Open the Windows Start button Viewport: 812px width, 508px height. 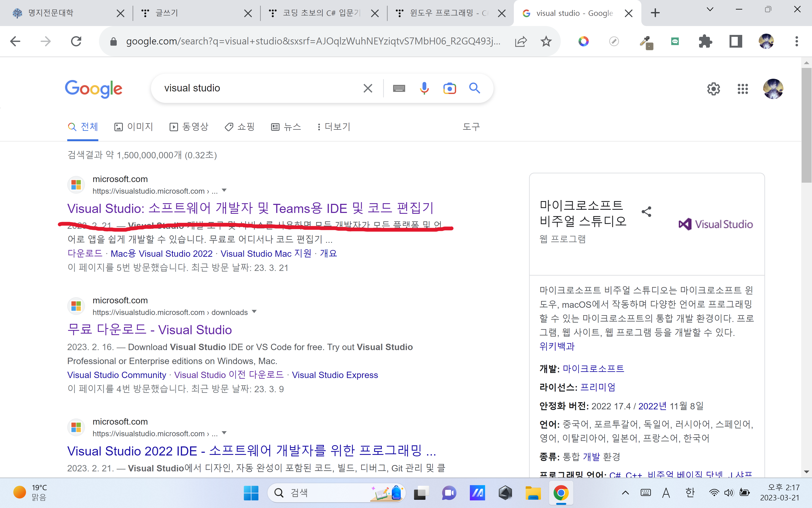pos(251,493)
